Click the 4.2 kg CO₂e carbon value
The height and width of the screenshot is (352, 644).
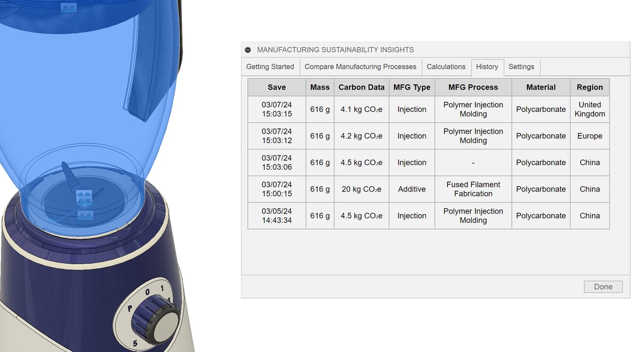click(361, 136)
